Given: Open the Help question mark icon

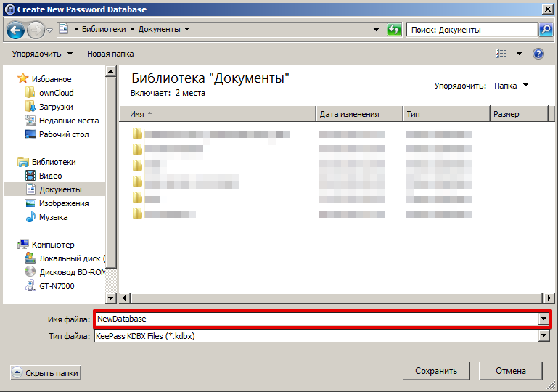Looking at the screenshot, I should (538, 54).
